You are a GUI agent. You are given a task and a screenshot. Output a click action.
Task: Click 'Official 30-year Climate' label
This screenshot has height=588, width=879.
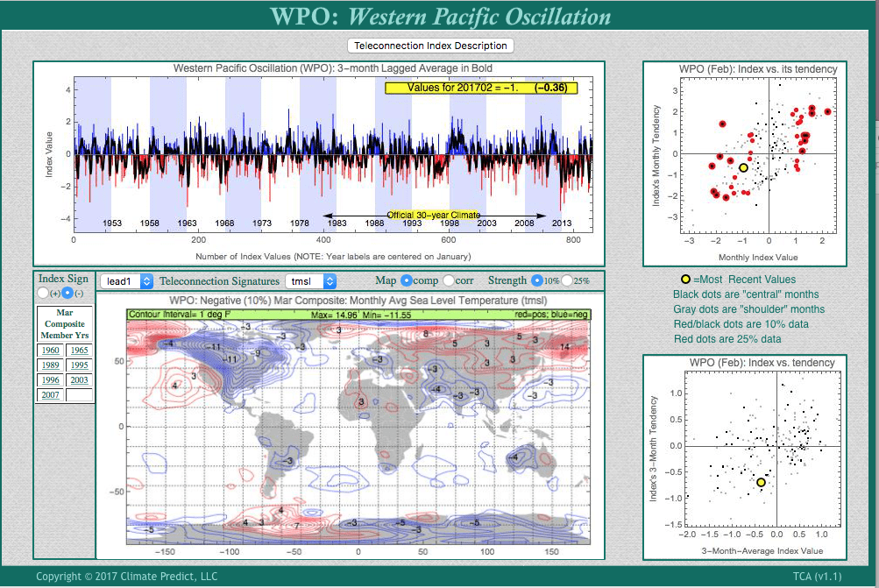coord(434,215)
